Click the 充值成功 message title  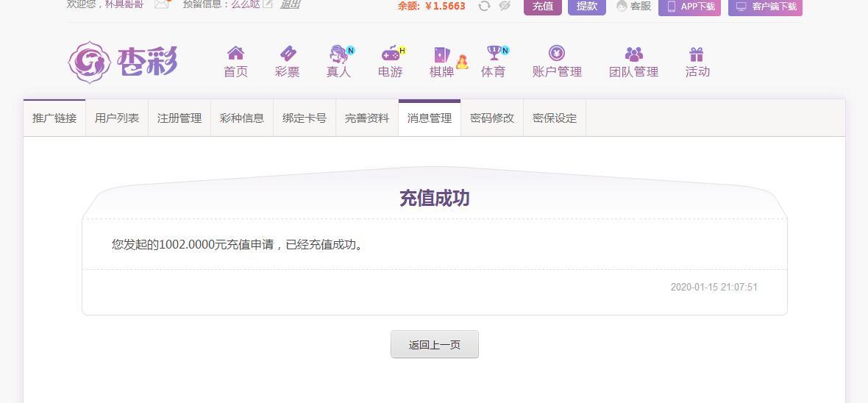click(435, 198)
